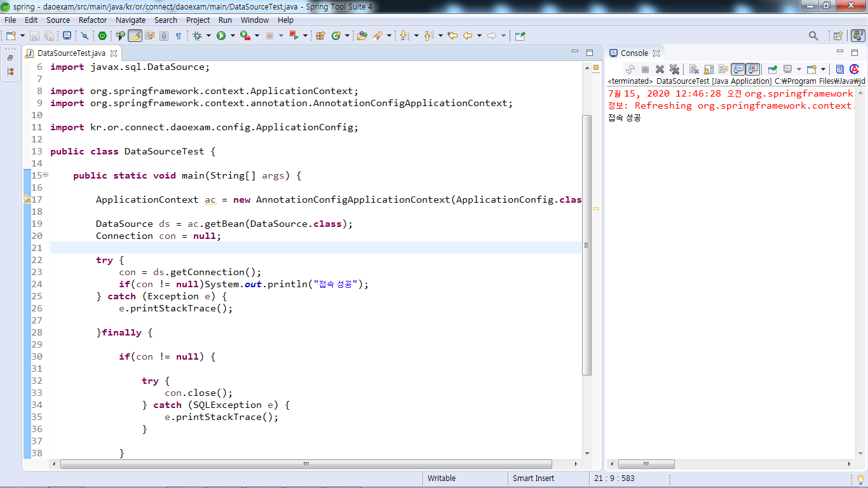Toggle console Scroll Lock
Viewport: 868px width, 488px height.
pos(709,69)
